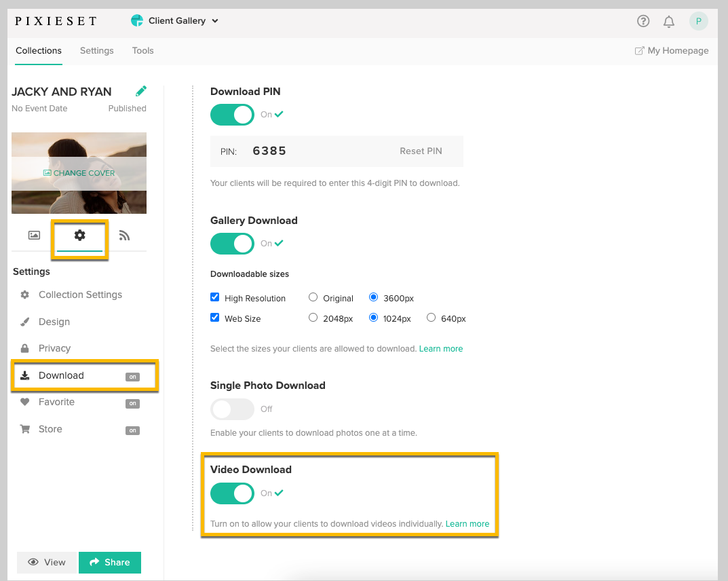
Task: Enable the Single Photo Download switch
Action: (x=232, y=409)
